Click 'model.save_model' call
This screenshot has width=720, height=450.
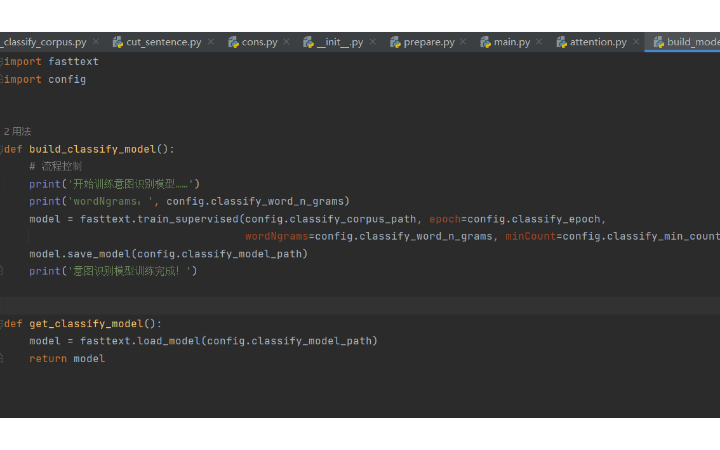pos(80,254)
